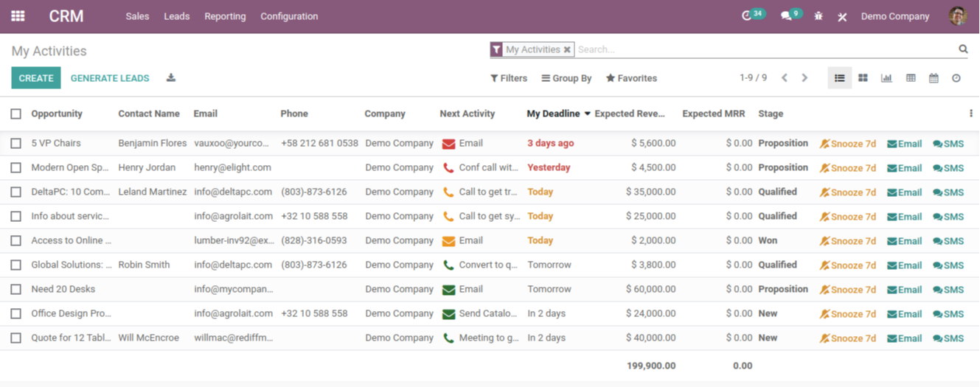Open the Configuration menu
The width and height of the screenshot is (980, 387).
coord(289,16)
